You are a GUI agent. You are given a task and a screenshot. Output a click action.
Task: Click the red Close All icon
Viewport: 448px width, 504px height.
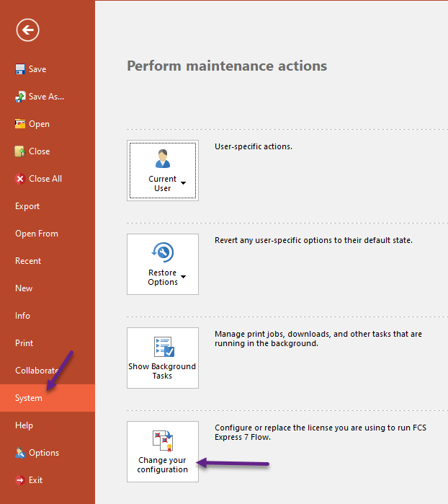tap(20, 179)
